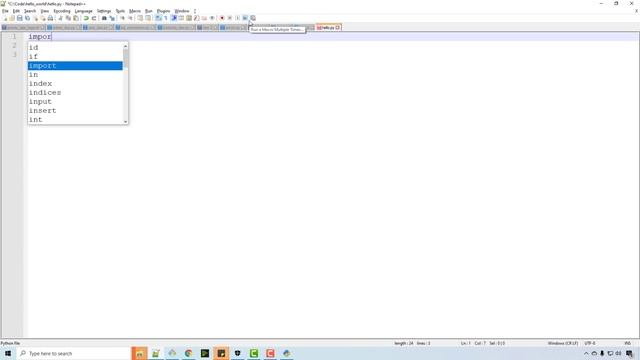Open the Search menu
Viewport: 640px width, 360px height.
pos(30,11)
